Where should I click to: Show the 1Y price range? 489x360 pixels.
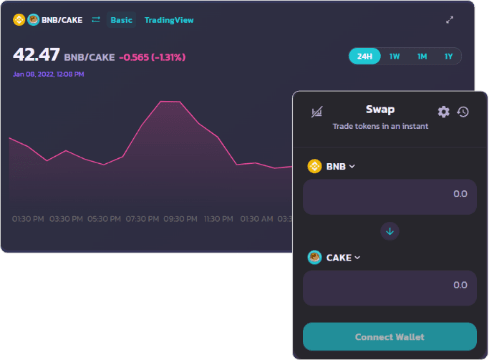tap(448, 56)
